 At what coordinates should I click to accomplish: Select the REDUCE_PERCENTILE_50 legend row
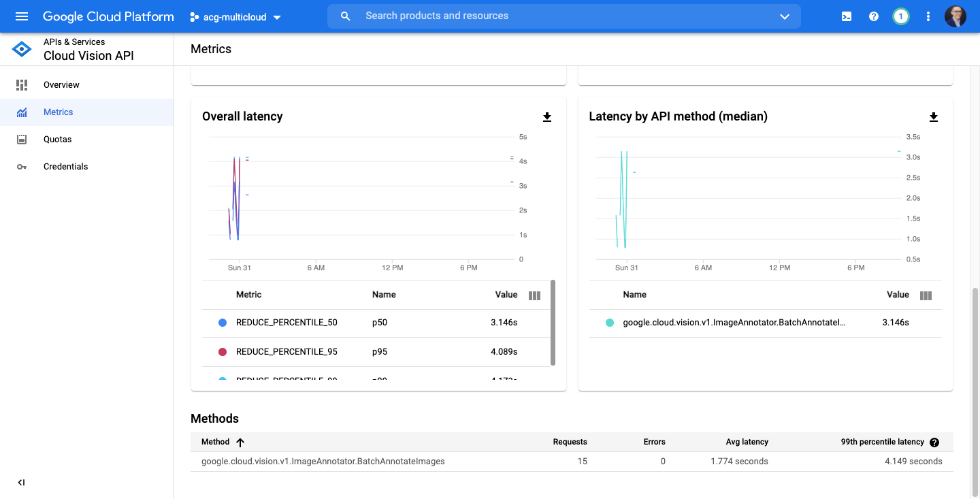coord(376,323)
